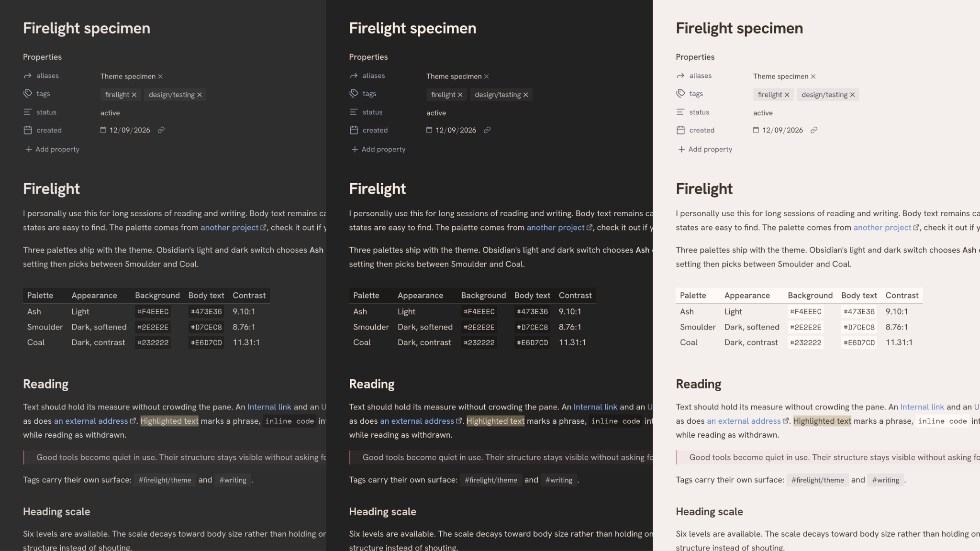The width and height of the screenshot is (980, 551).
Task: Add property in the light pane
Action: coord(705,149)
